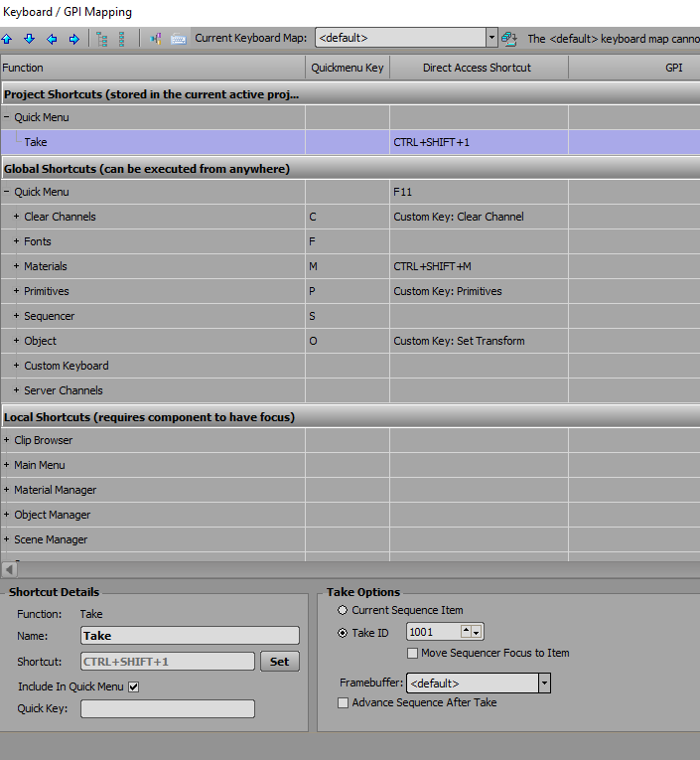Click the Local Shortcuts section header

[x=350, y=417]
